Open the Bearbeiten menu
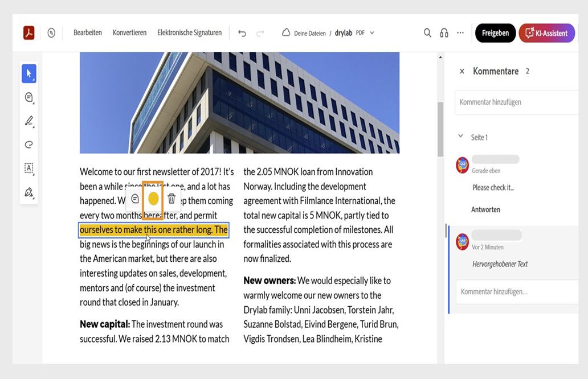The width and height of the screenshot is (588, 379). tap(88, 32)
